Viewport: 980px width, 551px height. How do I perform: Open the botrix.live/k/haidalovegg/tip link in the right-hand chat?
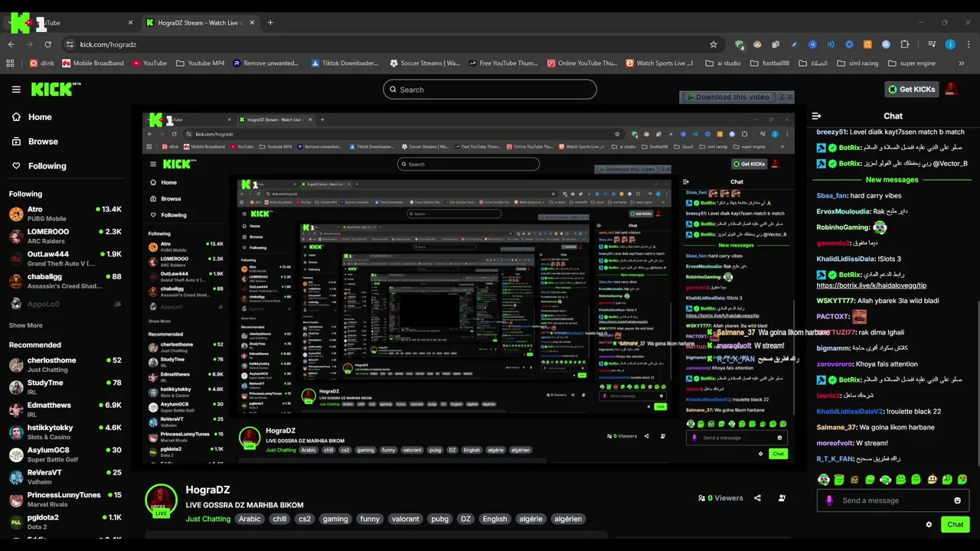click(x=871, y=285)
